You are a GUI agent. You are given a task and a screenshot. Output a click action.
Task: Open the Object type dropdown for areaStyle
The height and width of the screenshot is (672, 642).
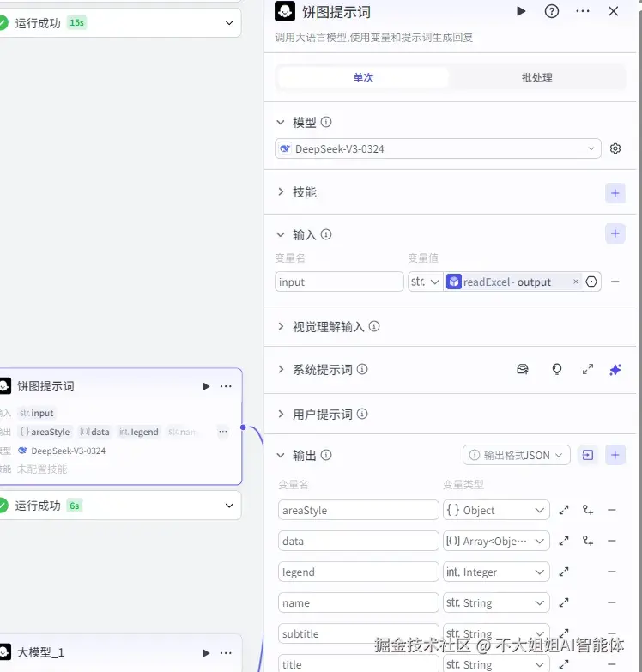click(x=496, y=510)
